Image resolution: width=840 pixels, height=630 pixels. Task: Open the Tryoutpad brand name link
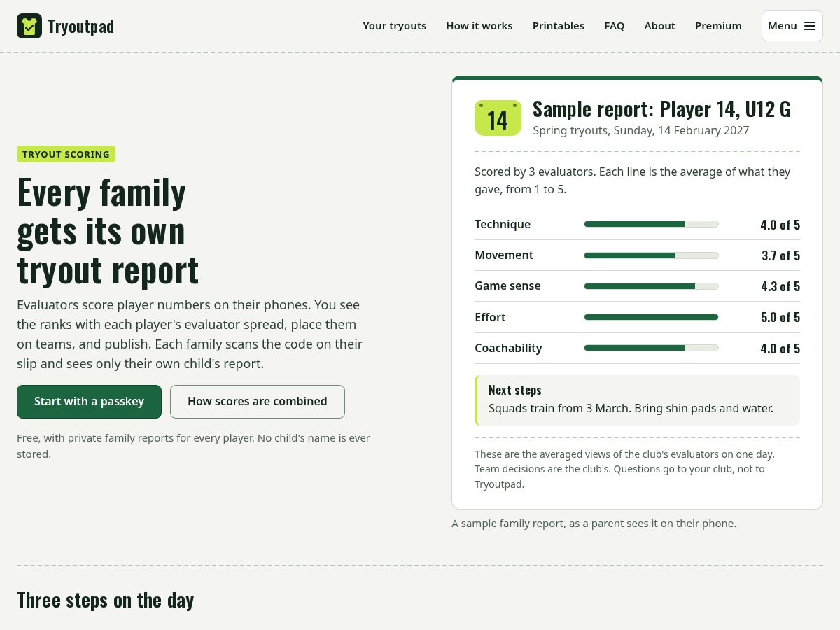pos(80,27)
